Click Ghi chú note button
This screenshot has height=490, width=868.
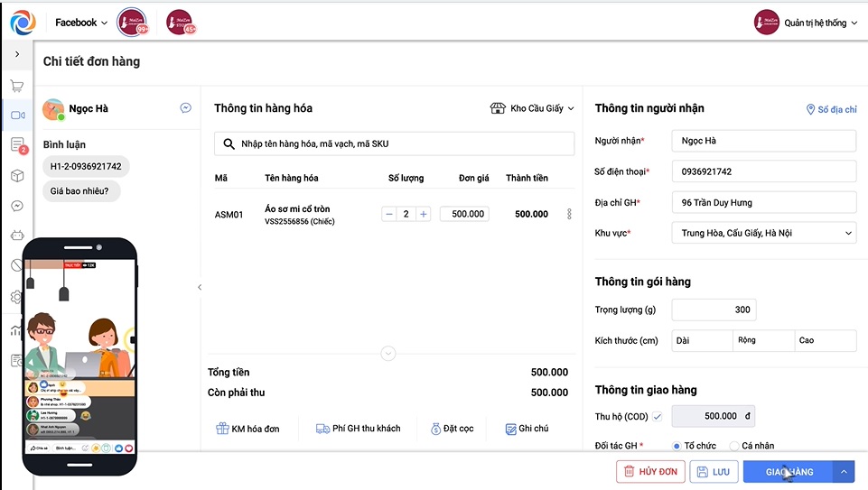pos(527,429)
